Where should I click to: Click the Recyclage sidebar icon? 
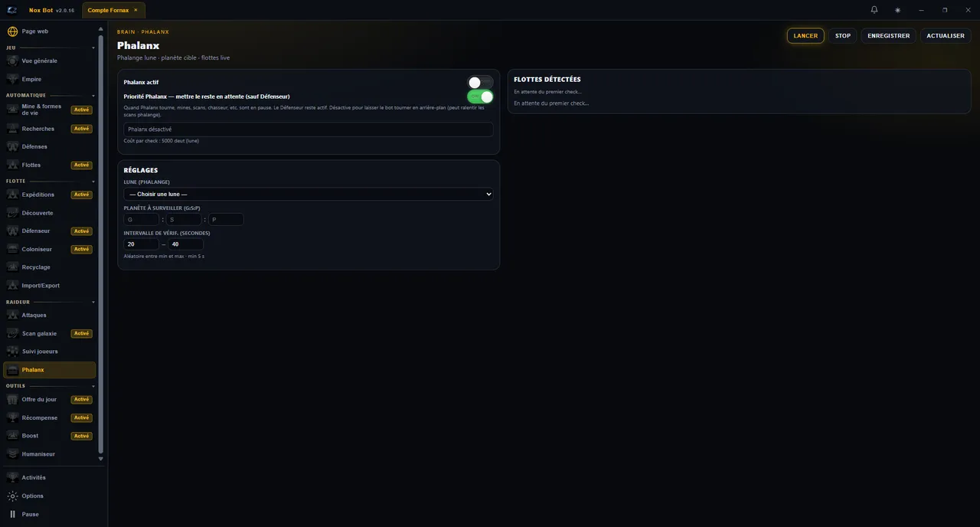click(x=12, y=267)
